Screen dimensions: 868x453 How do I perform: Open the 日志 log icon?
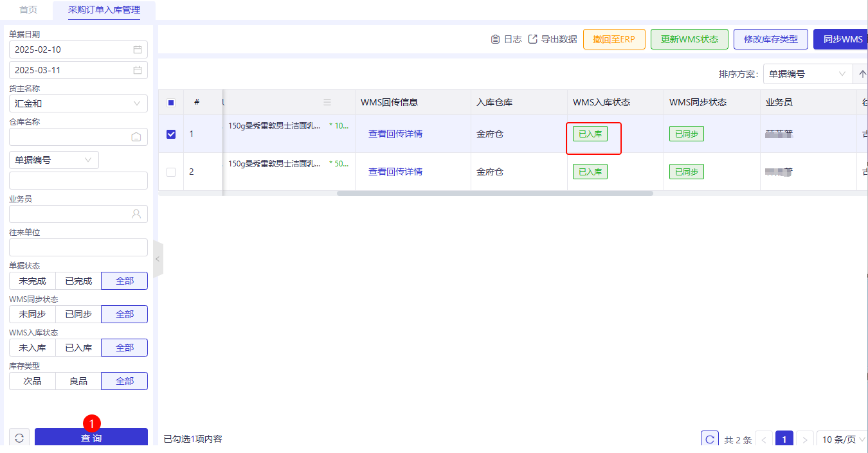tap(495, 39)
